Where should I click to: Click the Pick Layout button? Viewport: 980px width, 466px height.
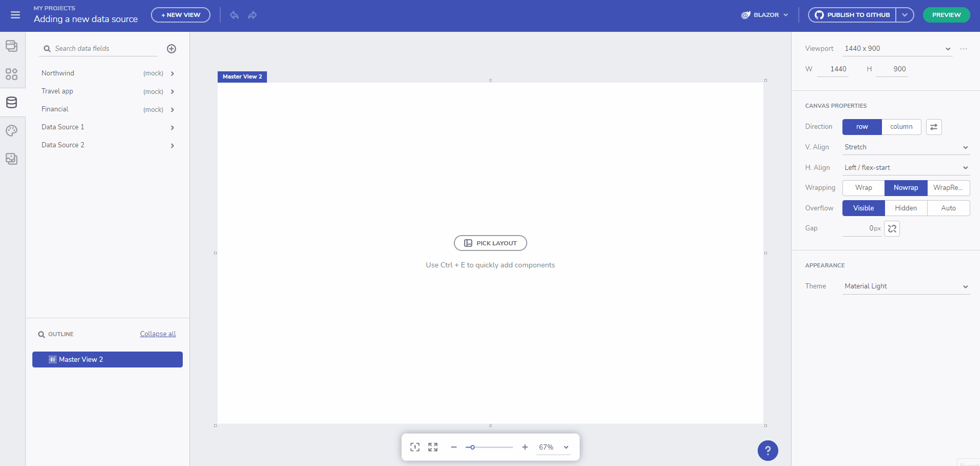490,243
